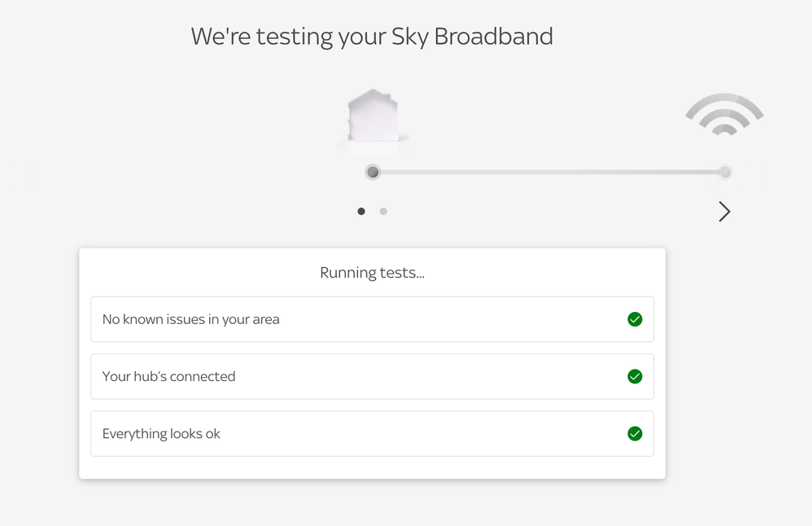This screenshot has height=526, width=812.
Task: Click the house hub icon
Action: point(373,116)
